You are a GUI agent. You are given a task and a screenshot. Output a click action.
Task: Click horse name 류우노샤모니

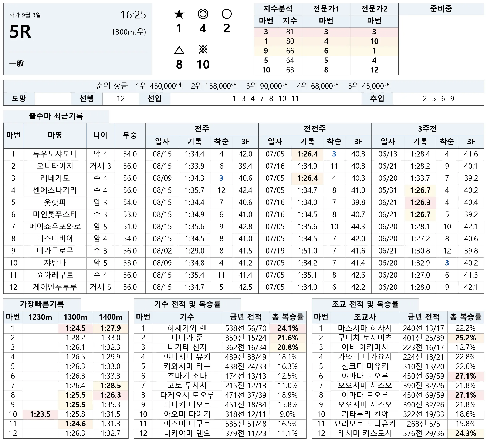[x=55, y=154]
